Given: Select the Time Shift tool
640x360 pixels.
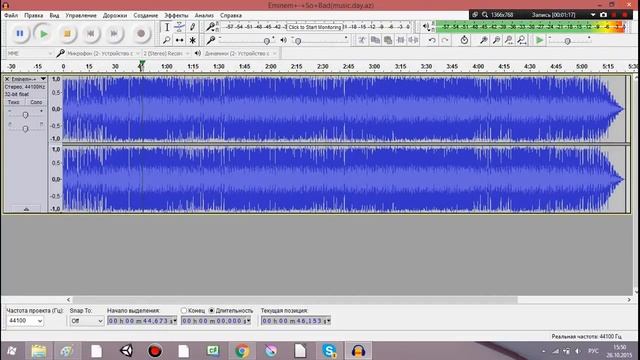Looking at the screenshot, I should [179, 40].
